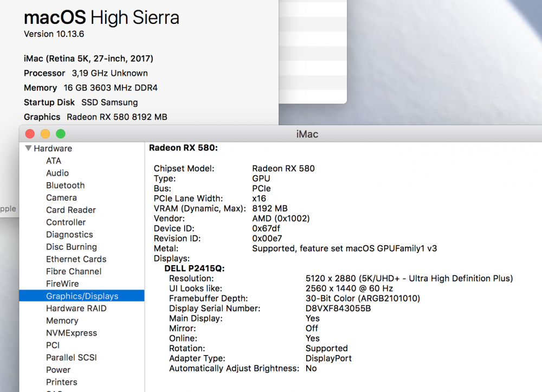Click Revision ID value 0x00e7

click(267, 239)
